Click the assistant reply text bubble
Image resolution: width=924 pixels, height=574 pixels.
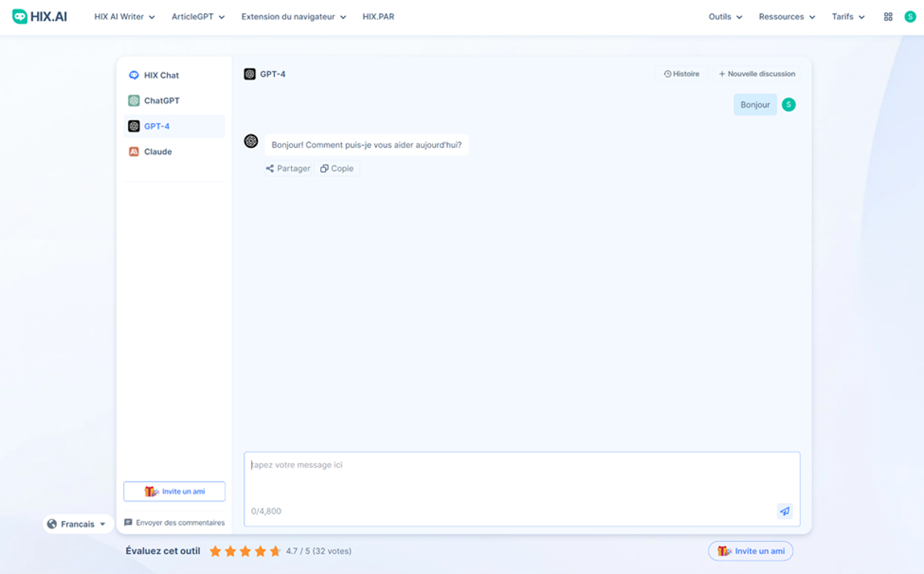(x=367, y=145)
